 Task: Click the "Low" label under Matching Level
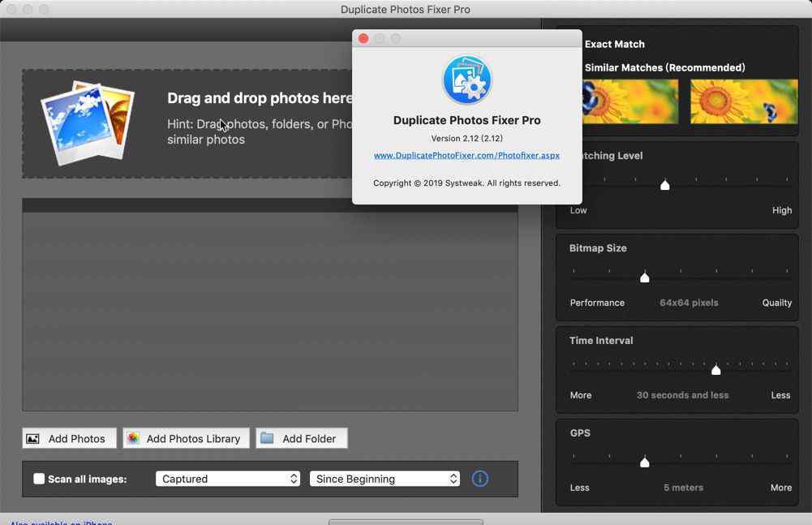[578, 210]
